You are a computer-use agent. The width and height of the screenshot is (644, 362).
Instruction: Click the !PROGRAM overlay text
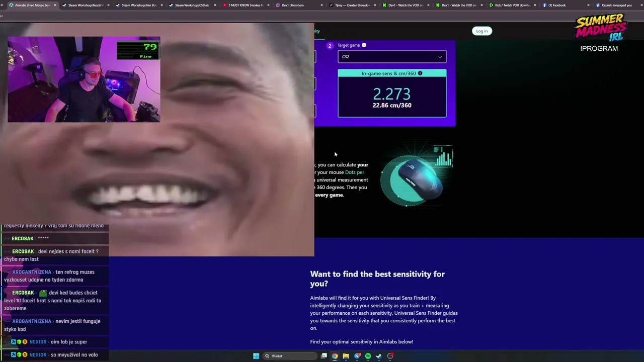pyautogui.click(x=599, y=49)
